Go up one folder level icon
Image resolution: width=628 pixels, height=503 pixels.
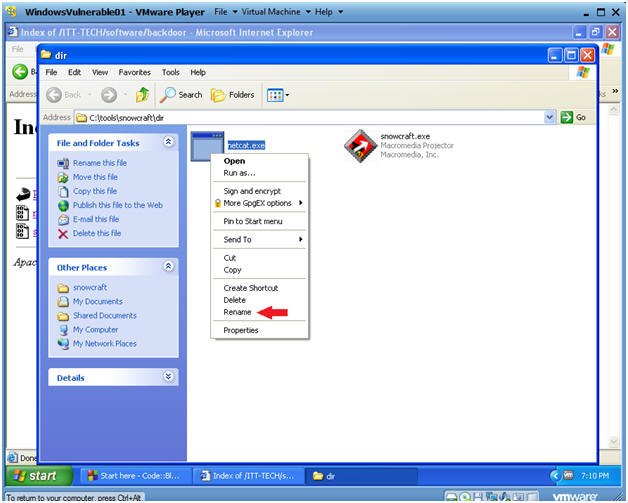[x=142, y=95]
